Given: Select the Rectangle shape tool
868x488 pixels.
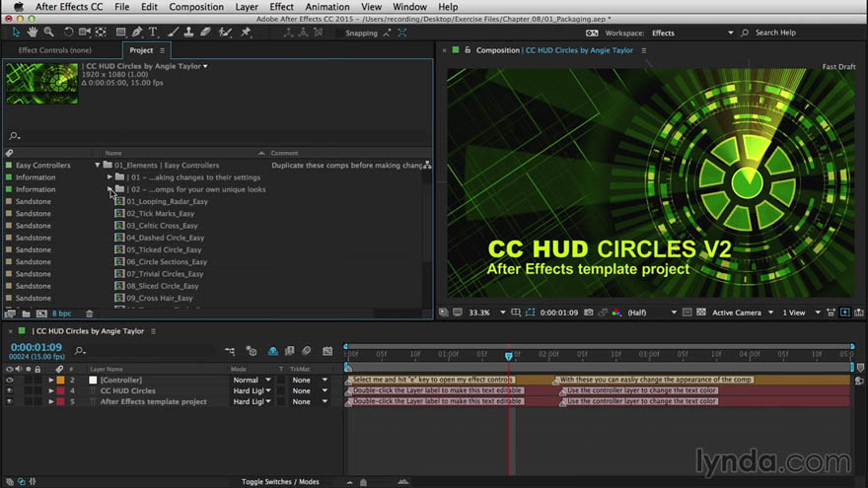Looking at the screenshot, I should tap(120, 33).
